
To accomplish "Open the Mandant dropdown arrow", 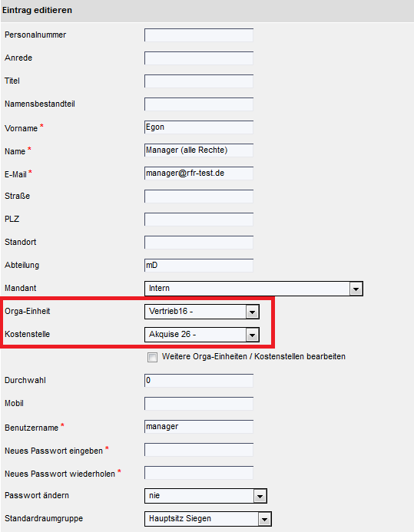I will (x=356, y=289).
